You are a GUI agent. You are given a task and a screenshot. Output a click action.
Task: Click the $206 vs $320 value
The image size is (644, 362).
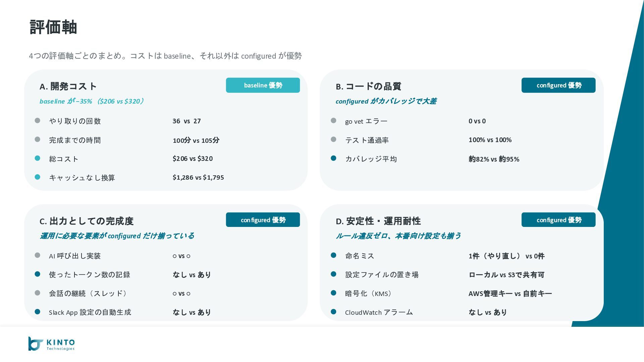(x=193, y=159)
